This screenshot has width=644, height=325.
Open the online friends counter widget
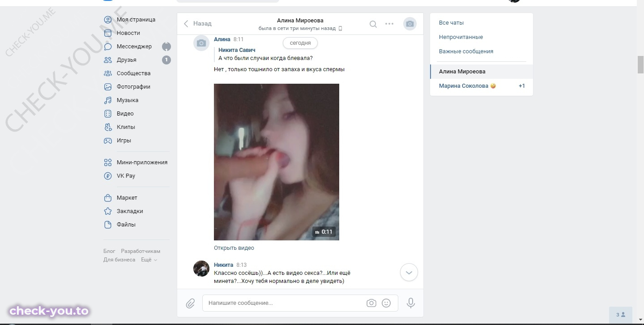pyautogui.click(x=621, y=315)
